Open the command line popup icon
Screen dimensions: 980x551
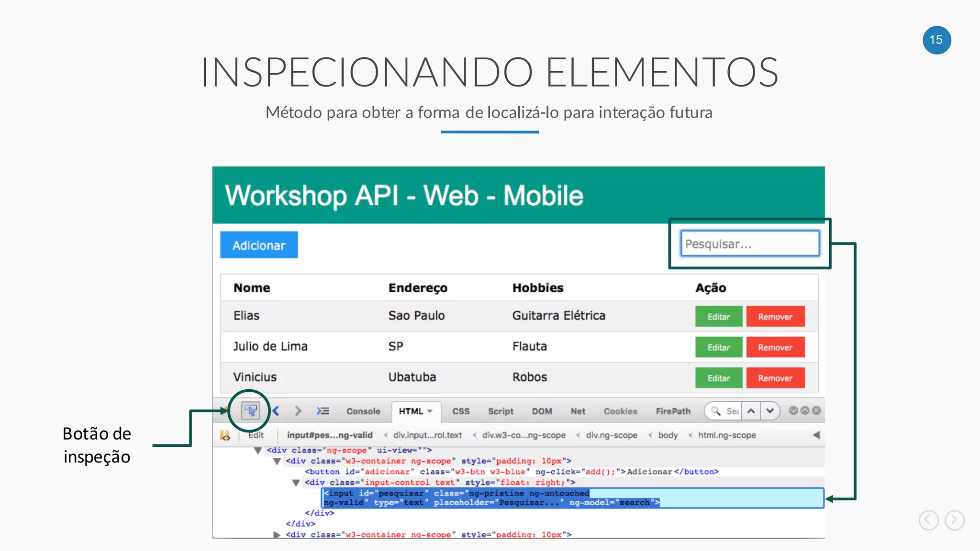[323, 411]
